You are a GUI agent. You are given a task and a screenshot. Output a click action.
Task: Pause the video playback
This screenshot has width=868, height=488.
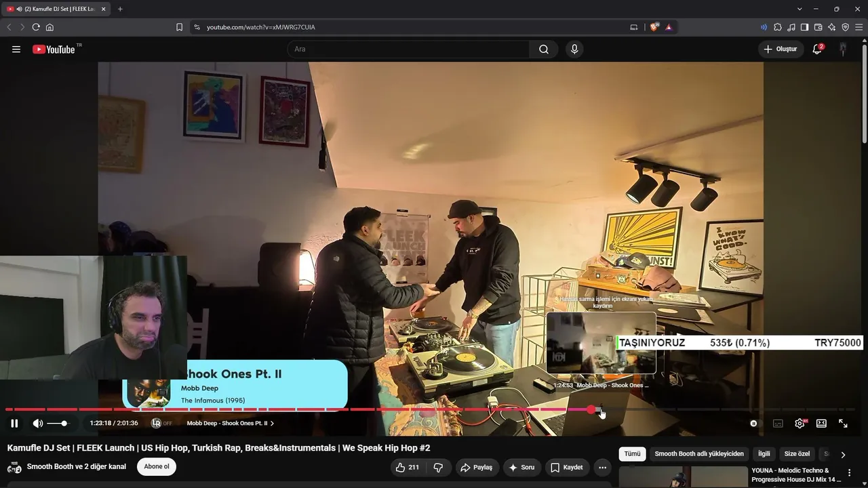14,424
